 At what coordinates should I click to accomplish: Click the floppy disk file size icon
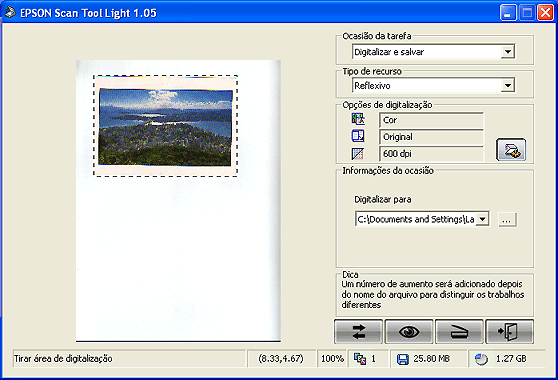pos(402,359)
